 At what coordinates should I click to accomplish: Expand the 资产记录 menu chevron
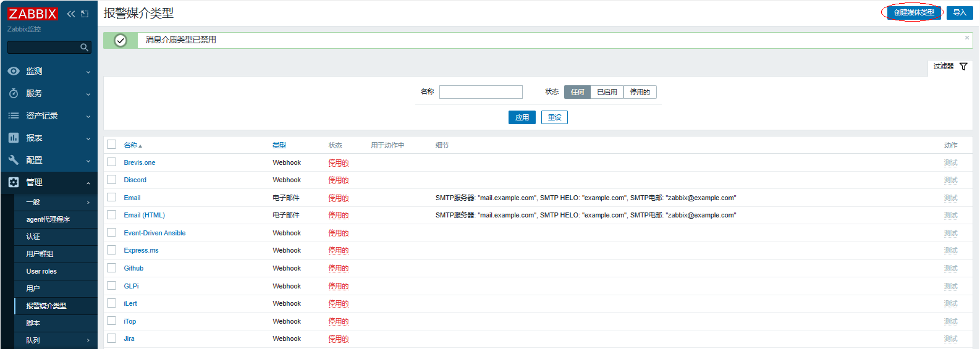88,116
